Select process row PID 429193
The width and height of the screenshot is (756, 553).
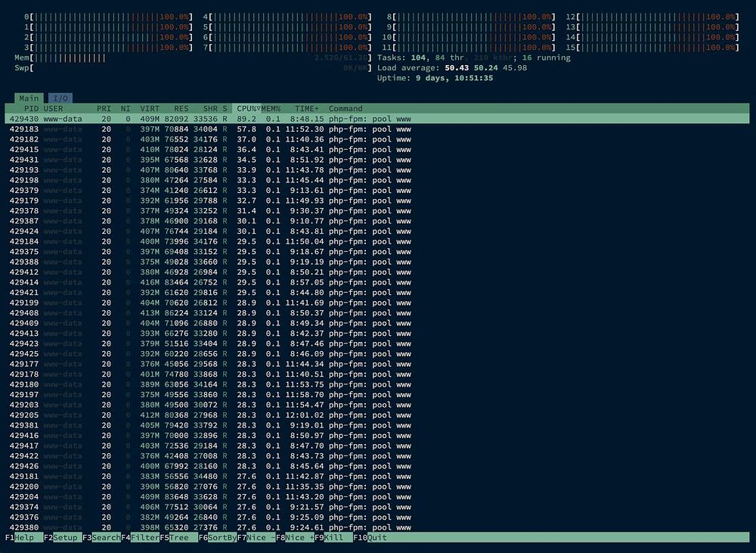pos(377,170)
